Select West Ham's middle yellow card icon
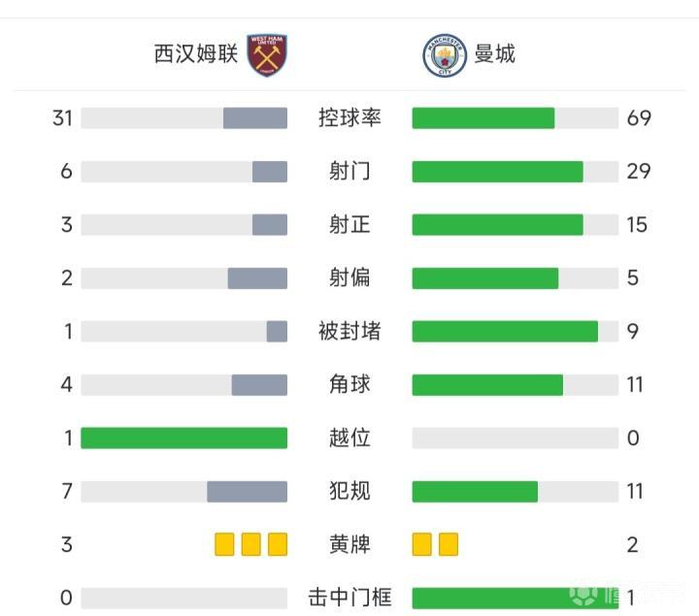This screenshot has width=699, height=616. (x=251, y=544)
